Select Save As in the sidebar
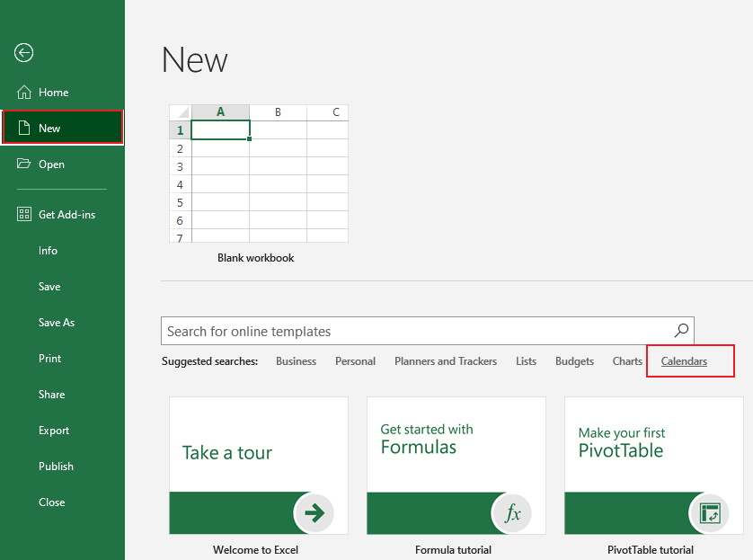753x560 pixels. (x=56, y=323)
